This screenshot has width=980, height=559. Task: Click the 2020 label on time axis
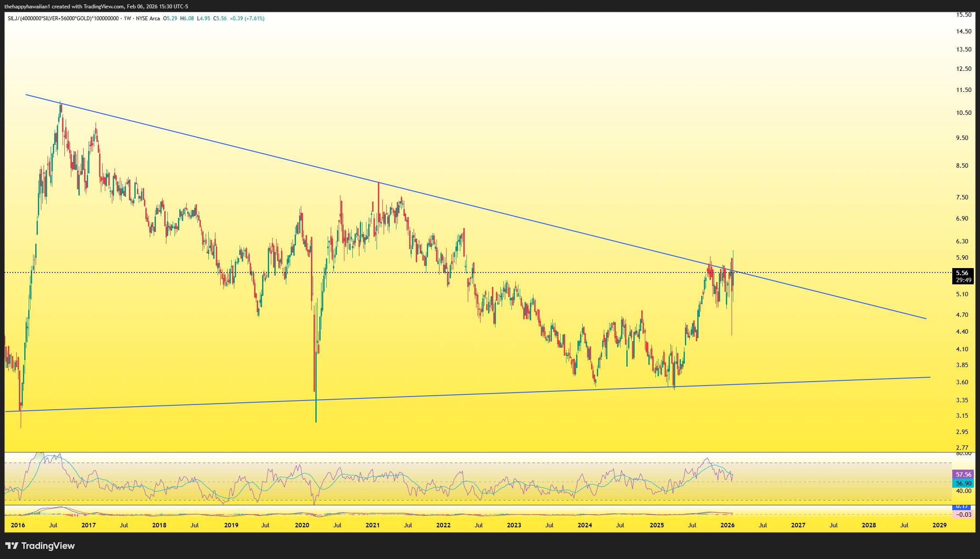coord(302,525)
